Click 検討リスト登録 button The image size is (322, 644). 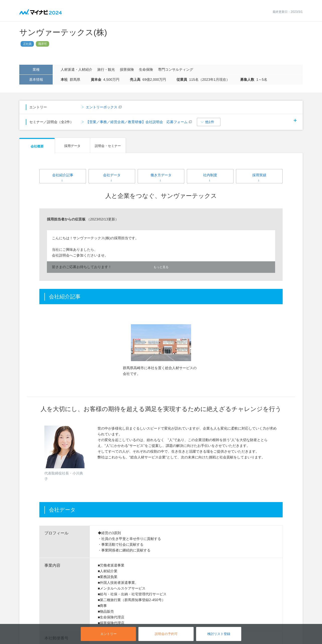219,634
